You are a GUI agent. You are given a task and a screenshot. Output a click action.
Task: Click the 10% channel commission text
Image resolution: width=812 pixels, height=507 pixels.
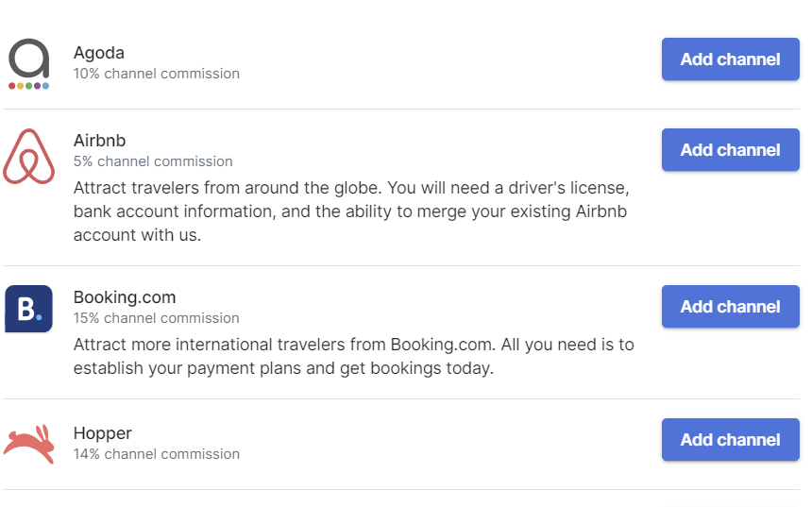click(157, 74)
